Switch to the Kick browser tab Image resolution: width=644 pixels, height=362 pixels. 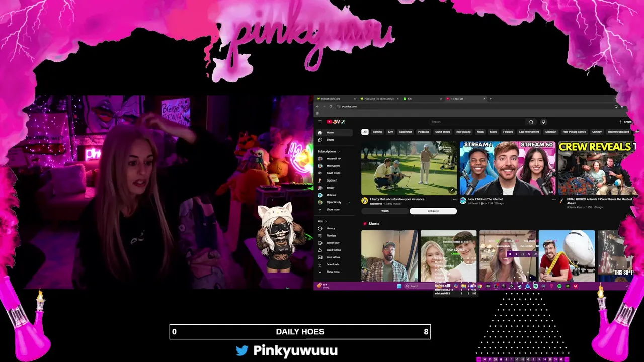click(x=422, y=99)
